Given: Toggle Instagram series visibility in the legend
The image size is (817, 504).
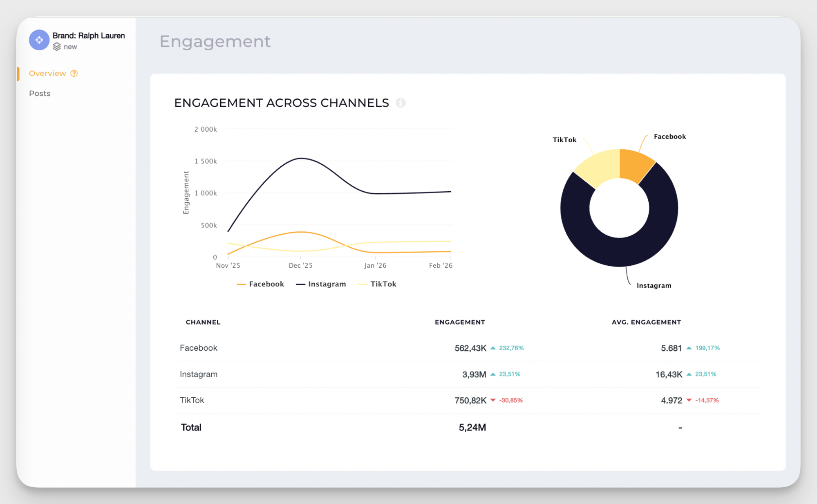Looking at the screenshot, I should pyautogui.click(x=327, y=284).
